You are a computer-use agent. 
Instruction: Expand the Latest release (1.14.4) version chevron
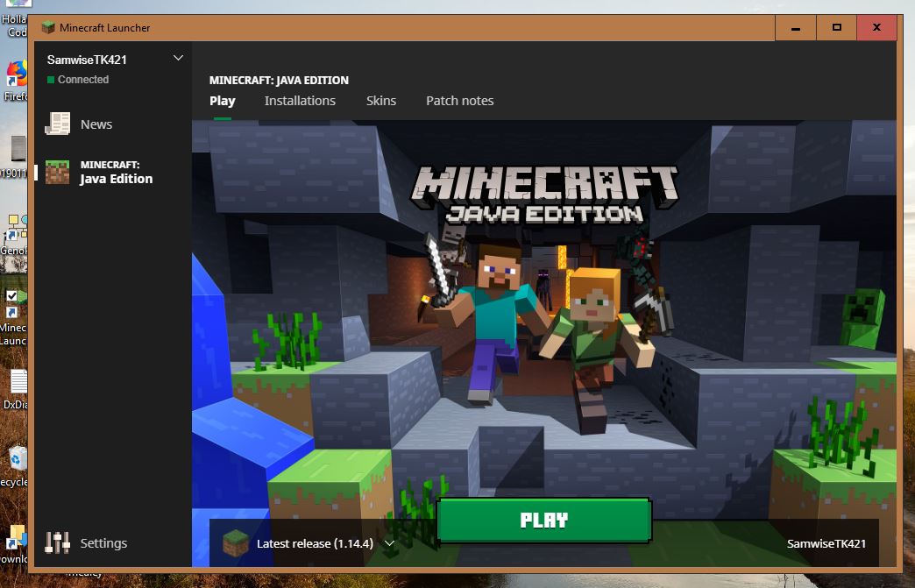point(389,543)
